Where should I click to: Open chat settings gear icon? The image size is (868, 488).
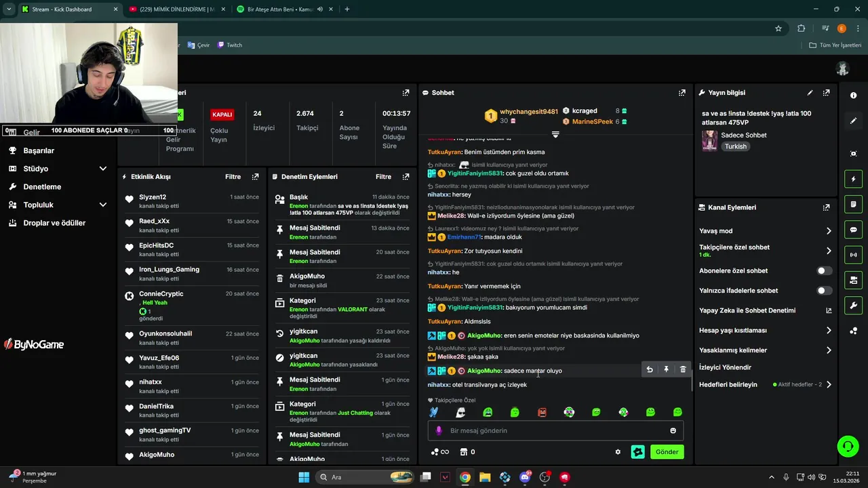[x=618, y=452]
